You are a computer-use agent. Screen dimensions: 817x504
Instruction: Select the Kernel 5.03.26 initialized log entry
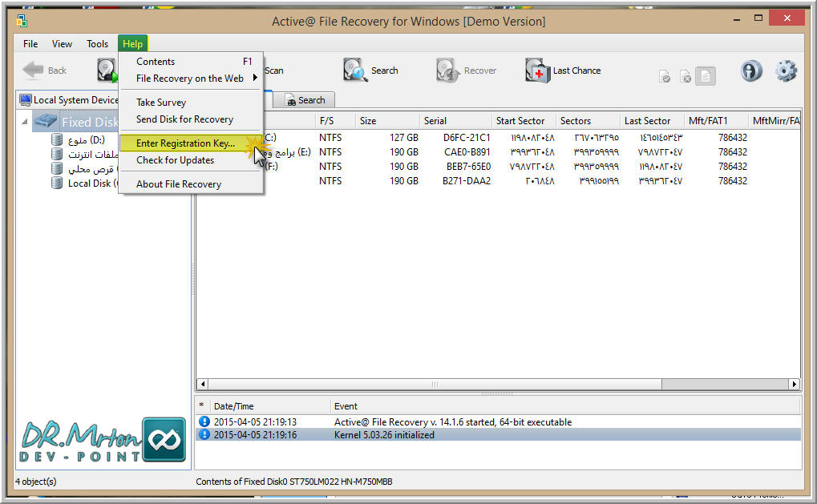click(x=499, y=435)
